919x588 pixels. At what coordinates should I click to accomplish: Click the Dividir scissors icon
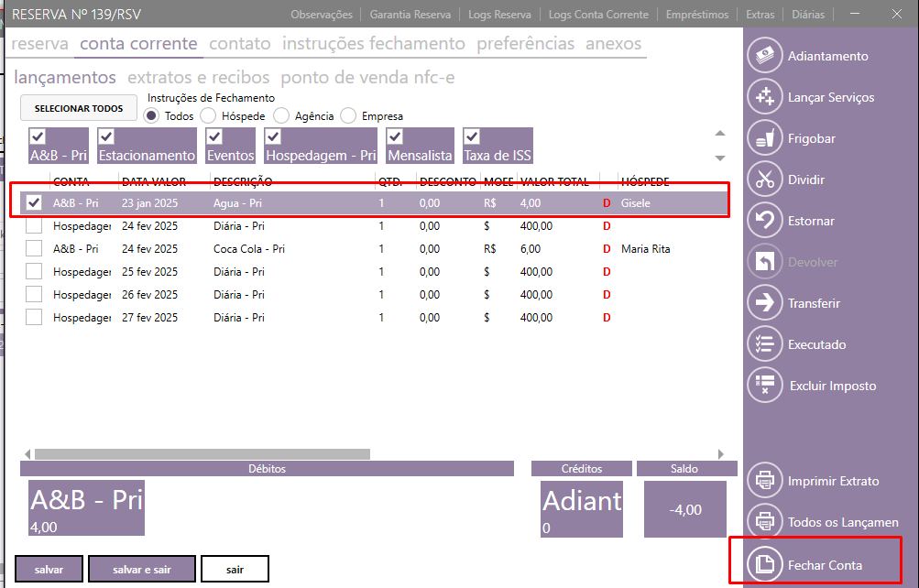click(x=764, y=180)
